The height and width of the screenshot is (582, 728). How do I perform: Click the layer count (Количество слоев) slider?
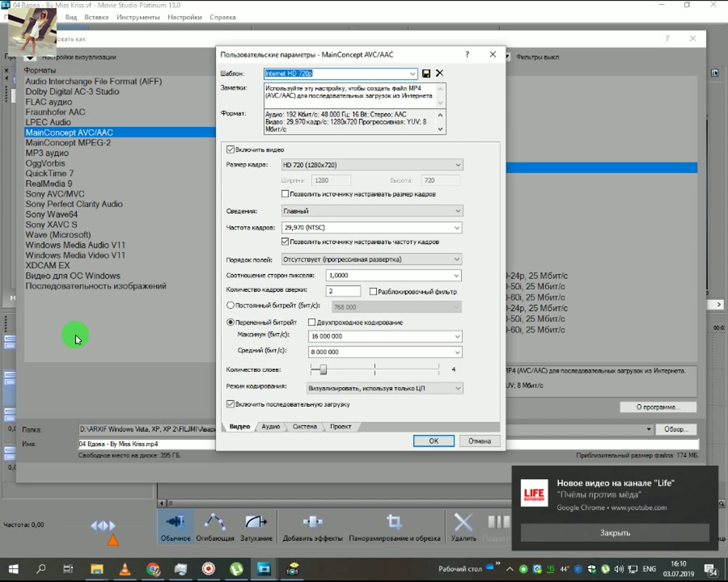[x=323, y=369]
